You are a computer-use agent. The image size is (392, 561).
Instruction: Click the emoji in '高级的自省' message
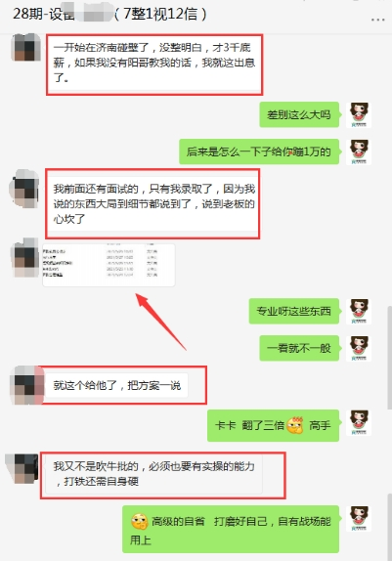pos(140,522)
